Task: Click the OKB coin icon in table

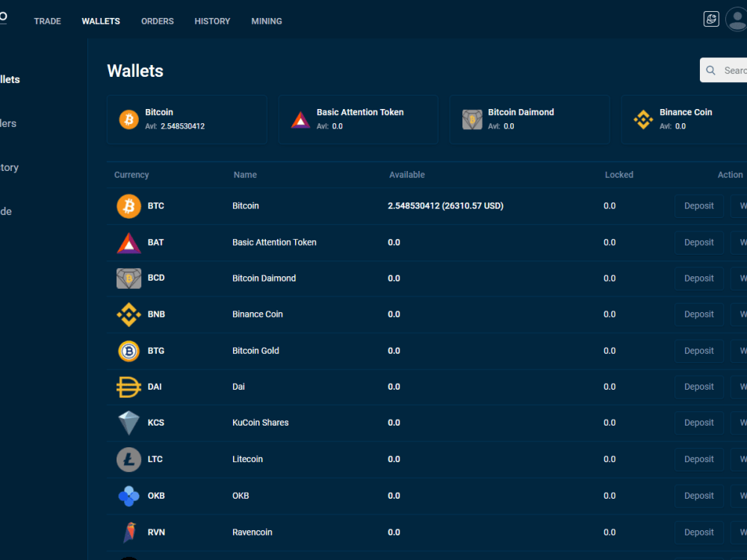Action: [x=128, y=496]
